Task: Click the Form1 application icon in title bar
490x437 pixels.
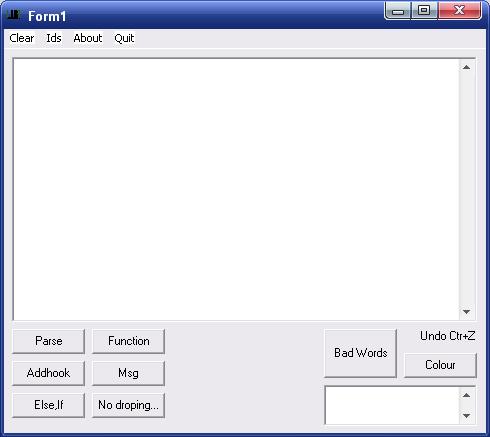Action: [x=14, y=15]
